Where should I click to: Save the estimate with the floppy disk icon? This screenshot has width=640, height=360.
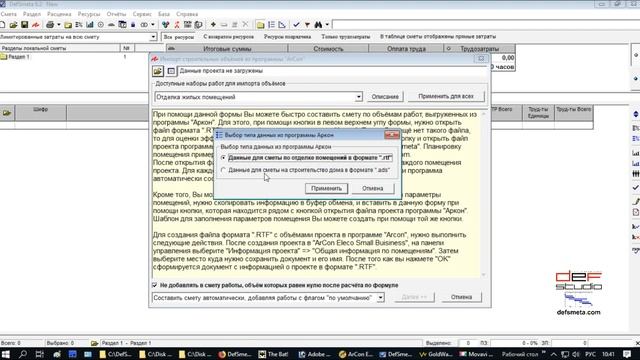24,25
